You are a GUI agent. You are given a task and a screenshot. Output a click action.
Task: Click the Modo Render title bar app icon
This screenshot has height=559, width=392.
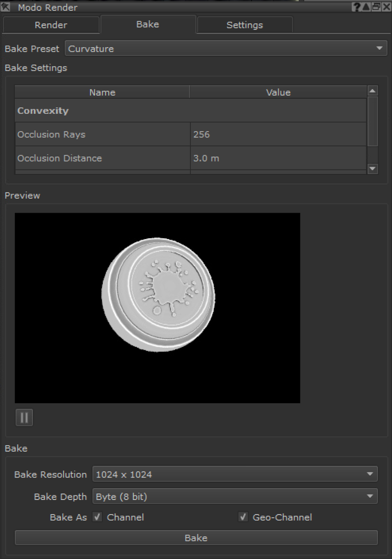click(x=8, y=7)
